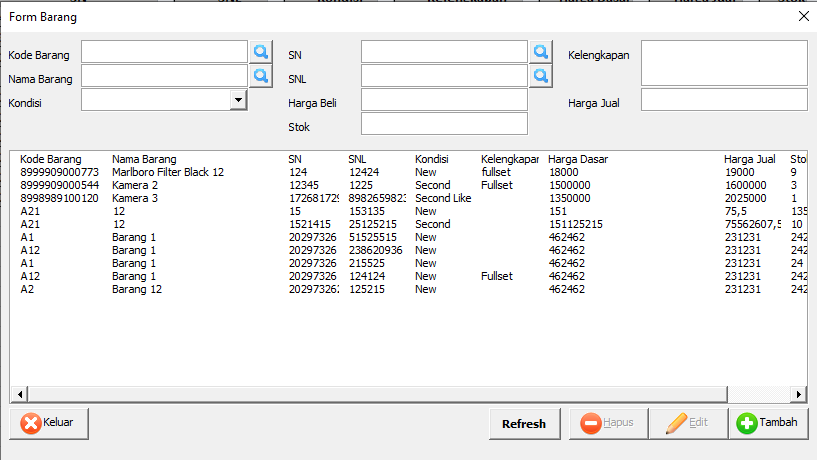The width and height of the screenshot is (817, 460).
Task: Select the Kamera 3 item row
Action: coord(135,198)
